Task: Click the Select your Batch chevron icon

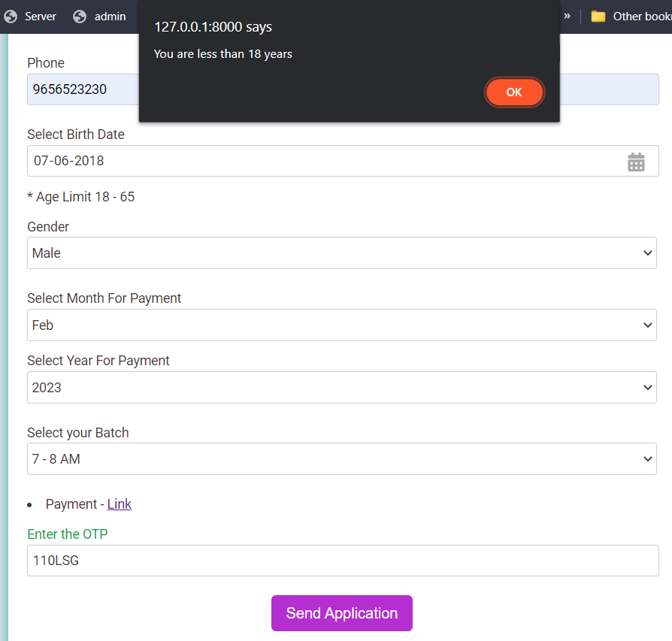Action: click(647, 458)
